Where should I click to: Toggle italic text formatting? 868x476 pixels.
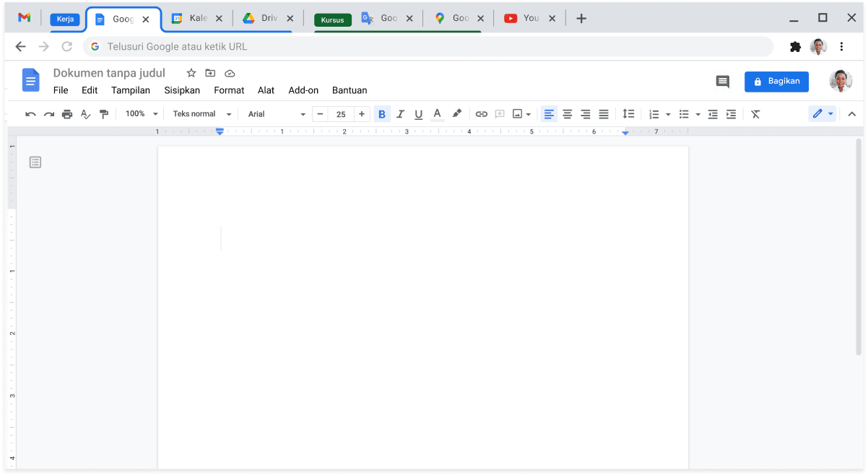tap(400, 114)
